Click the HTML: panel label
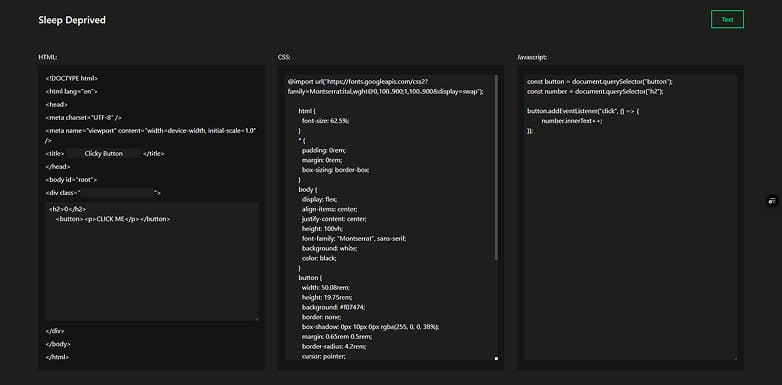The image size is (782, 385). [48, 57]
